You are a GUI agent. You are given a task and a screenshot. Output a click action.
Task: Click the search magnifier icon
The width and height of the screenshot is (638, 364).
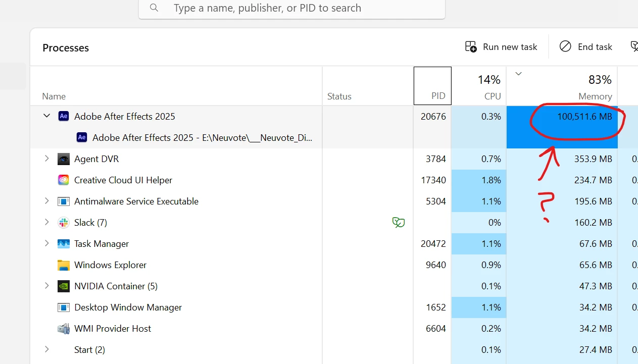pos(154,8)
